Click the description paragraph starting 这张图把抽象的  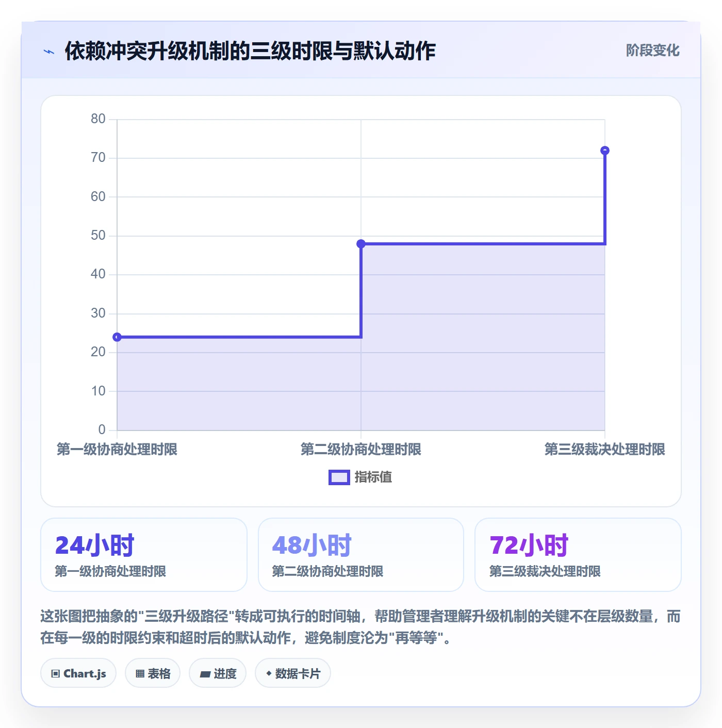[360, 627]
